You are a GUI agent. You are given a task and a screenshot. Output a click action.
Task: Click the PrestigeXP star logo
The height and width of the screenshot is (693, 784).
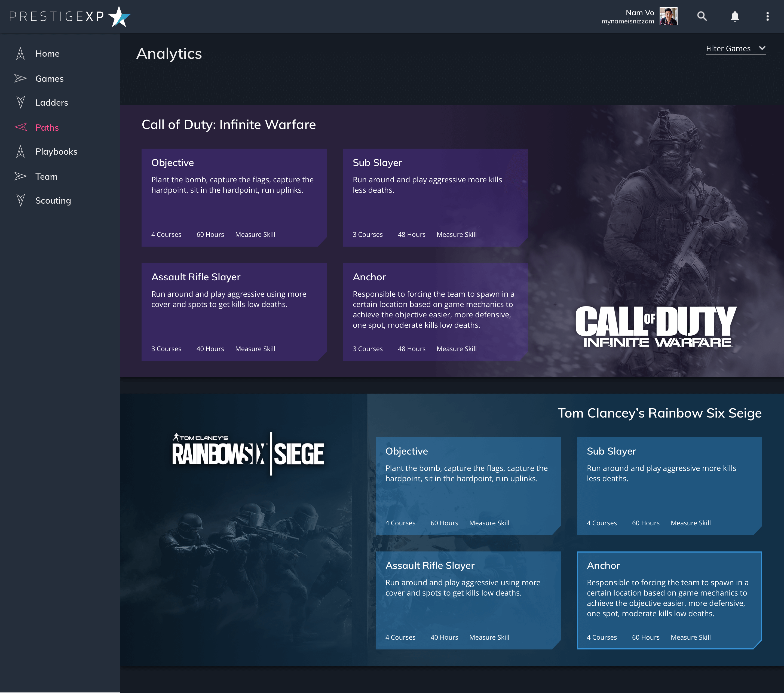pyautogui.click(x=119, y=17)
